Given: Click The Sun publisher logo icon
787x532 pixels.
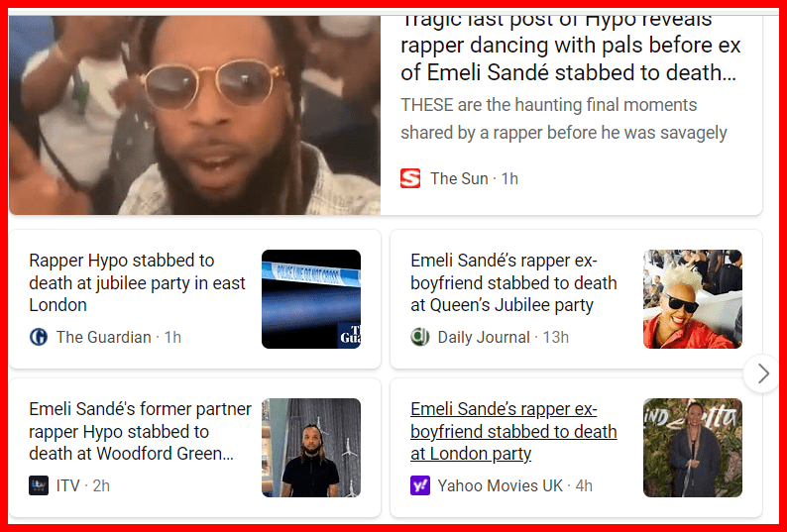Looking at the screenshot, I should tap(410, 178).
